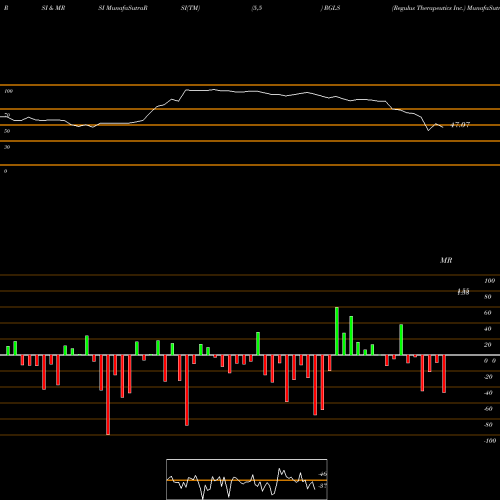Click the MR axis label -60
This screenshot has height=500, width=500.
pyautogui.click(x=488, y=409)
